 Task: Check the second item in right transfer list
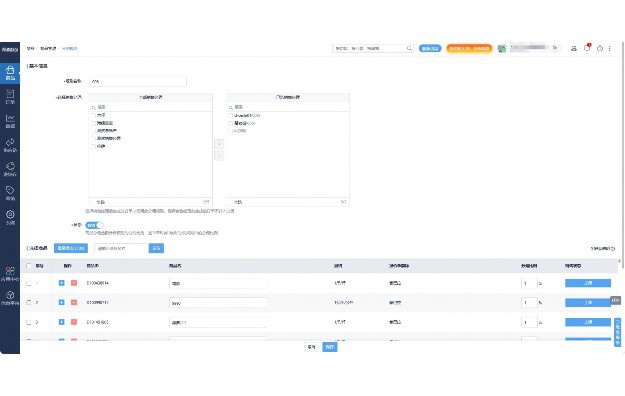pos(230,123)
